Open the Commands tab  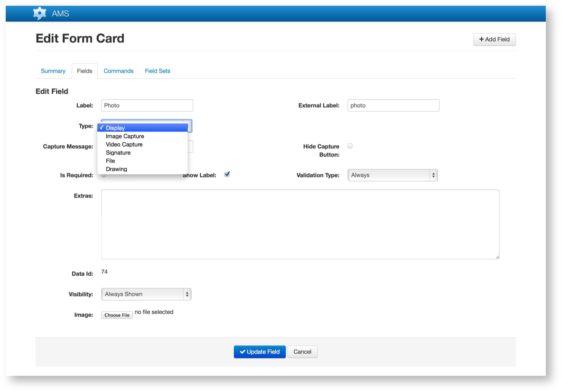[118, 71]
